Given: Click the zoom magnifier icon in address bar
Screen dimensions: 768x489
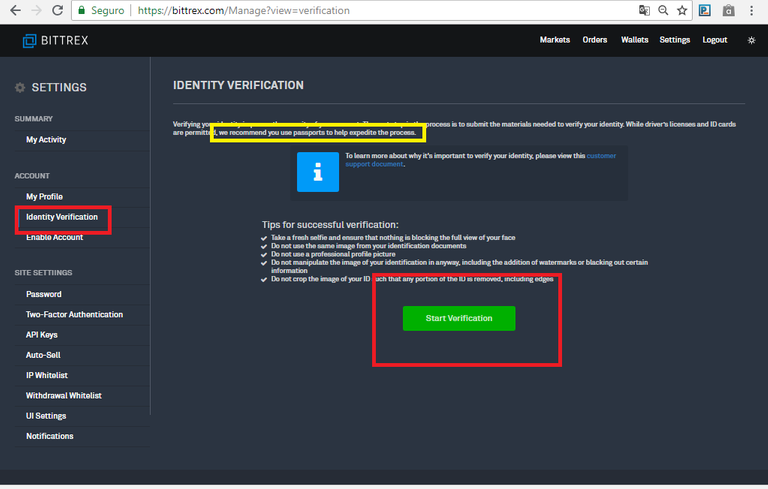Looking at the screenshot, I should (x=663, y=10).
